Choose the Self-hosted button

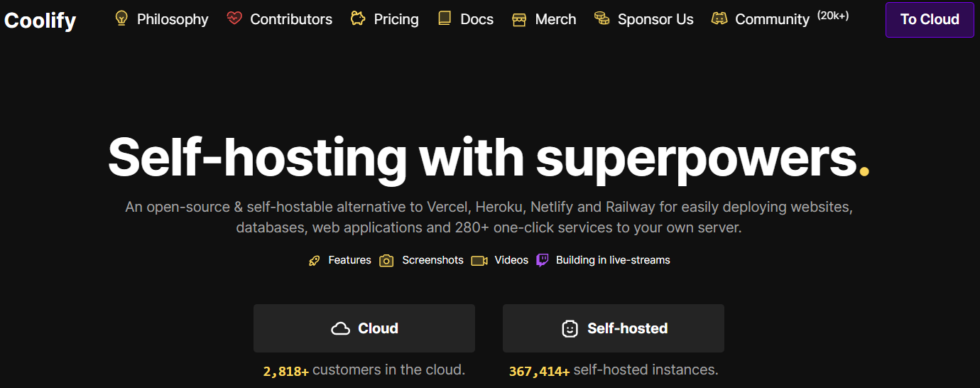613,328
